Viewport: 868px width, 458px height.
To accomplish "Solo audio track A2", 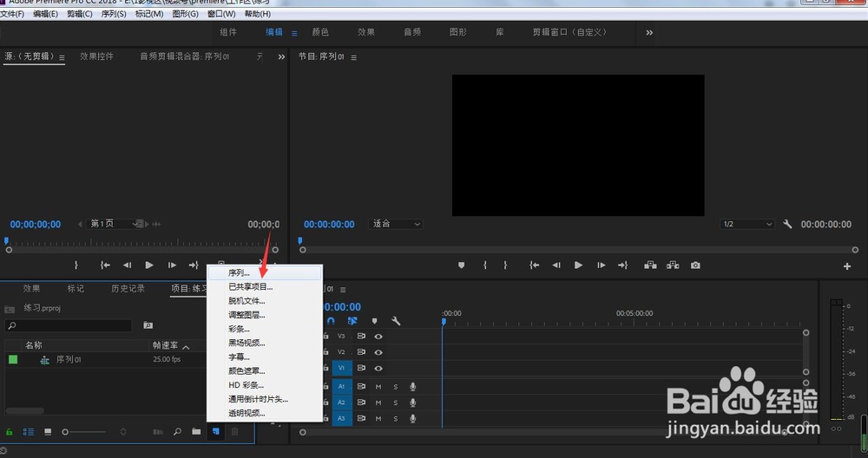I will 395,402.
